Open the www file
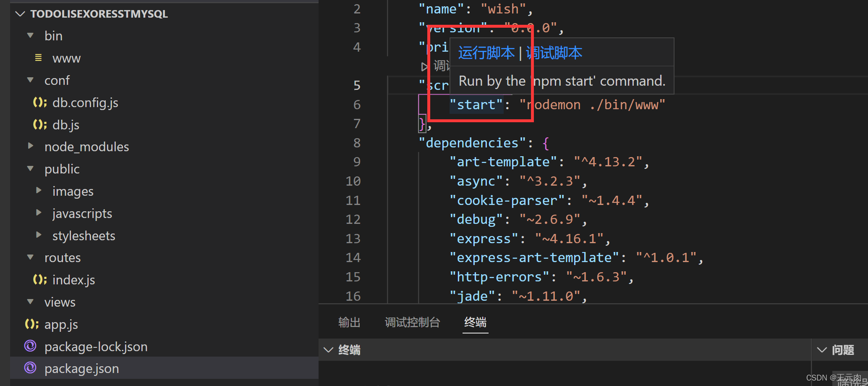 click(x=66, y=58)
